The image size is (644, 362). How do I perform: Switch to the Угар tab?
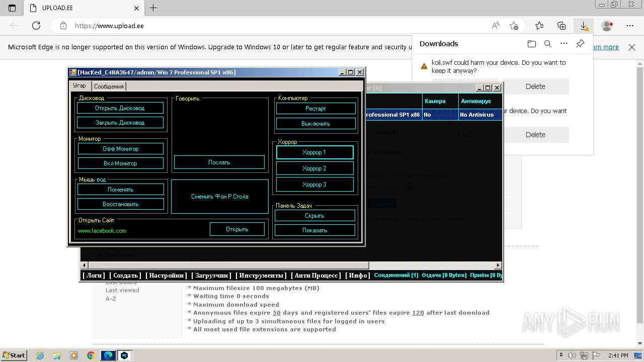point(79,85)
